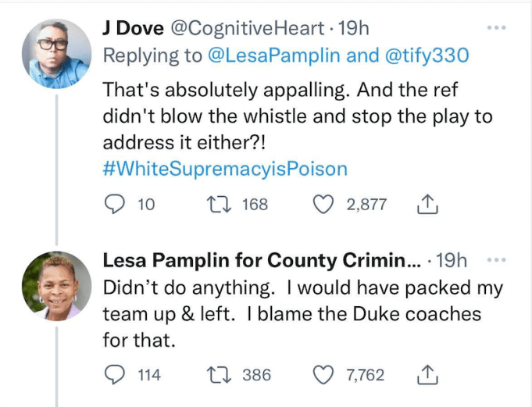This screenshot has height=407, width=532.
Task: Like Lesa Pamplin's tweet
Action: point(323,375)
